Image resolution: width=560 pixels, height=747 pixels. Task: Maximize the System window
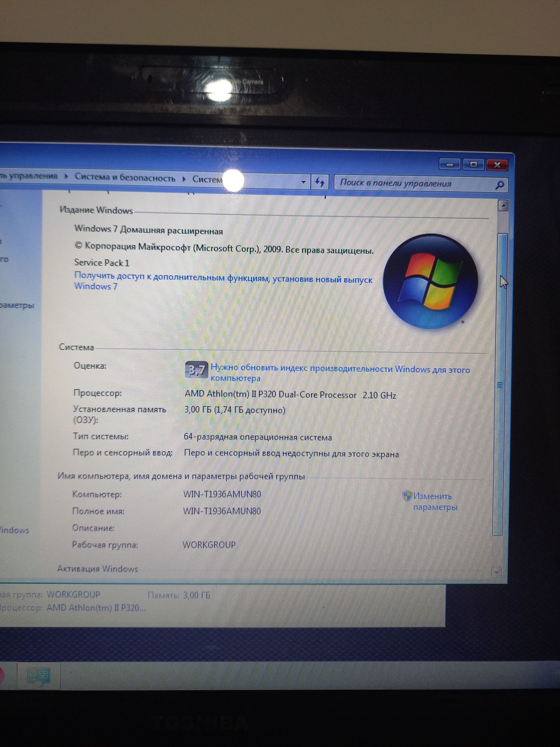coord(473,164)
